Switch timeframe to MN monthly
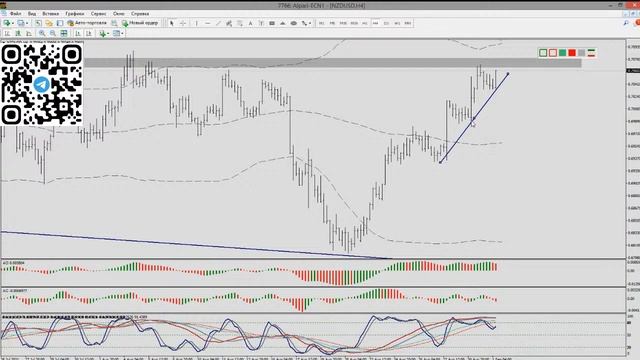The image size is (640, 360). click(407, 23)
